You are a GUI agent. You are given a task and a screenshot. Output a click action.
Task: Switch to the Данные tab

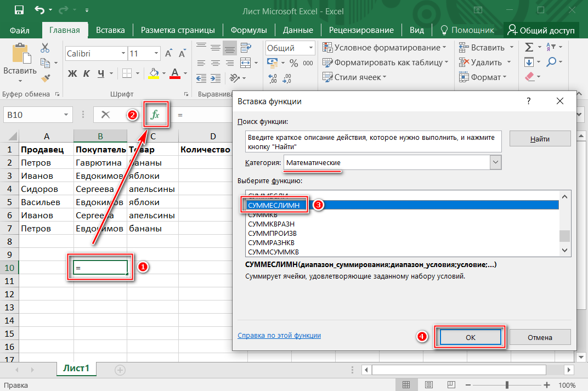(x=298, y=30)
